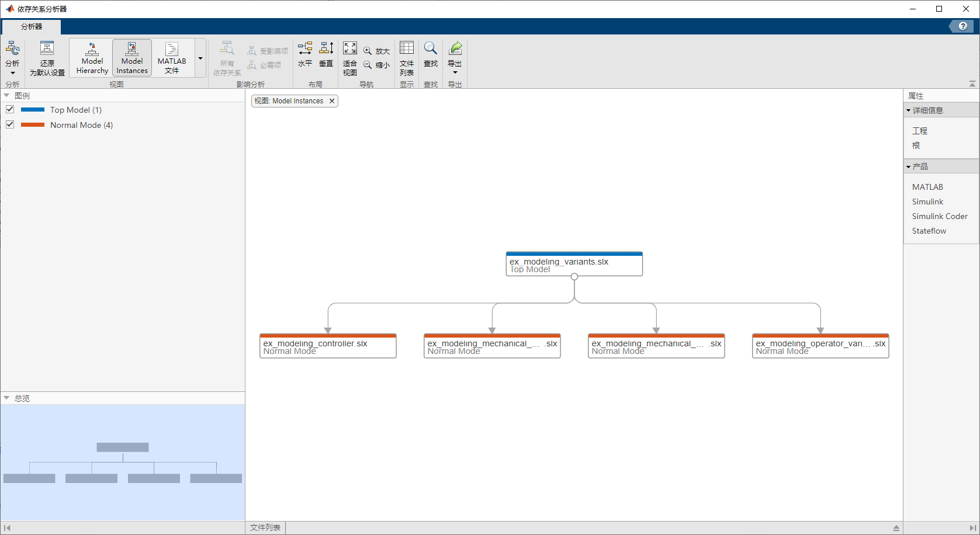Apply vertical layout with the 垂直 icon
This screenshot has height=535, width=980.
[325, 55]
